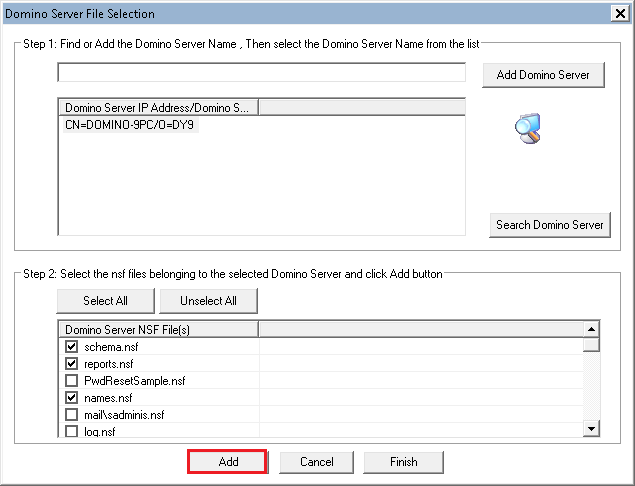Select the names.nsf file name
The height and width of the screenshot is (486, 635).
point(108,398)
